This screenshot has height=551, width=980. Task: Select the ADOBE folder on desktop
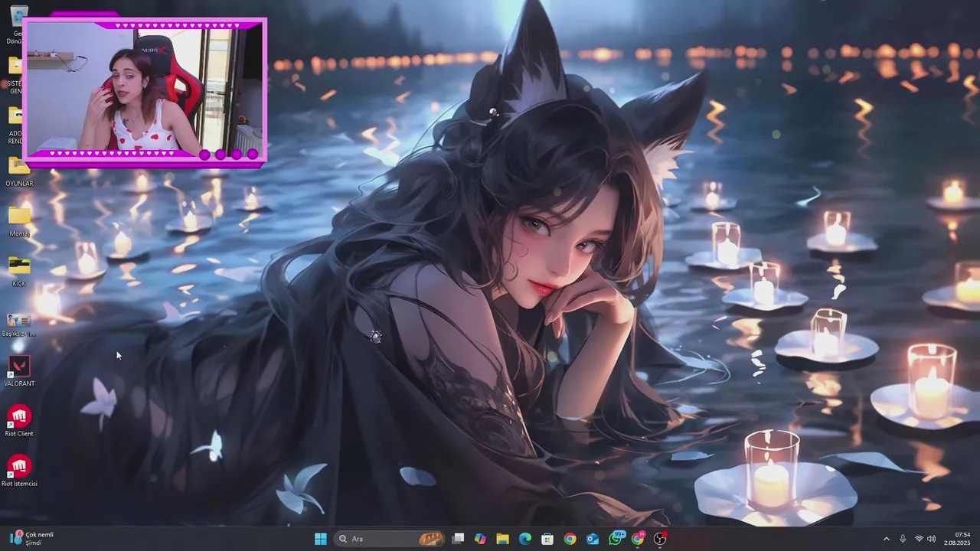[x=15, y=122]
